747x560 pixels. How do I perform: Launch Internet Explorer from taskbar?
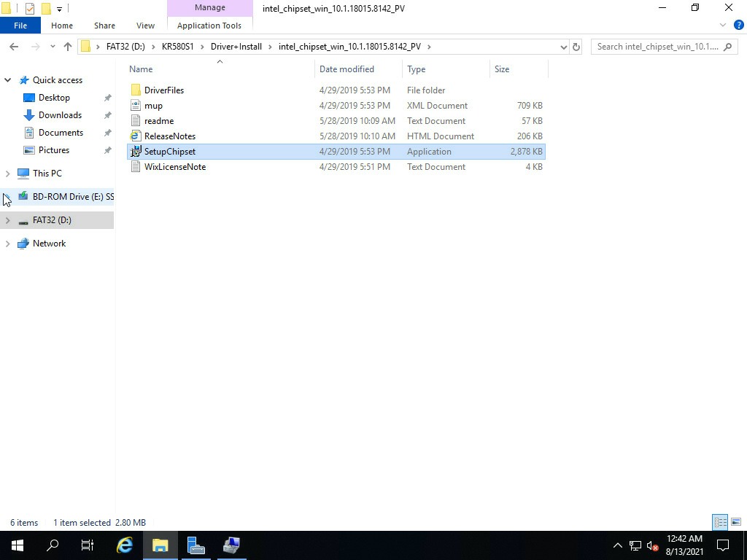click(125, 545)
